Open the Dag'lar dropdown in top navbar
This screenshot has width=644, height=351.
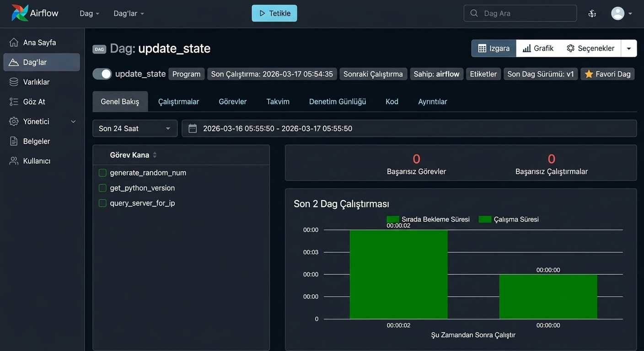coord(129,13)
